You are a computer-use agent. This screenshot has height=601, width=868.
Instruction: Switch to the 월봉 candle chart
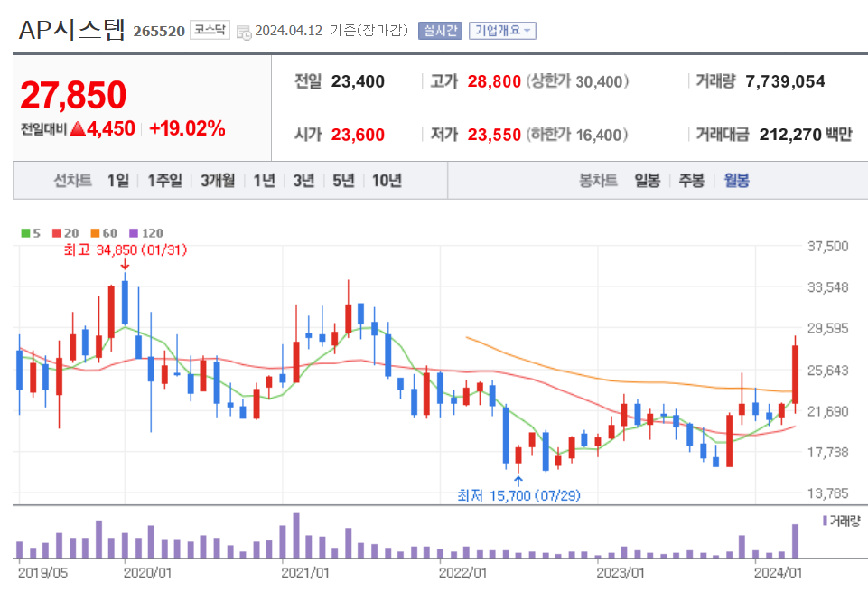[x=737, y=181]
